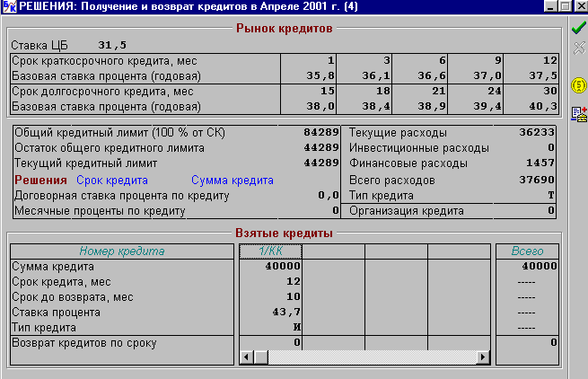Click the credits horizontal scrollbar thumb

261,357
